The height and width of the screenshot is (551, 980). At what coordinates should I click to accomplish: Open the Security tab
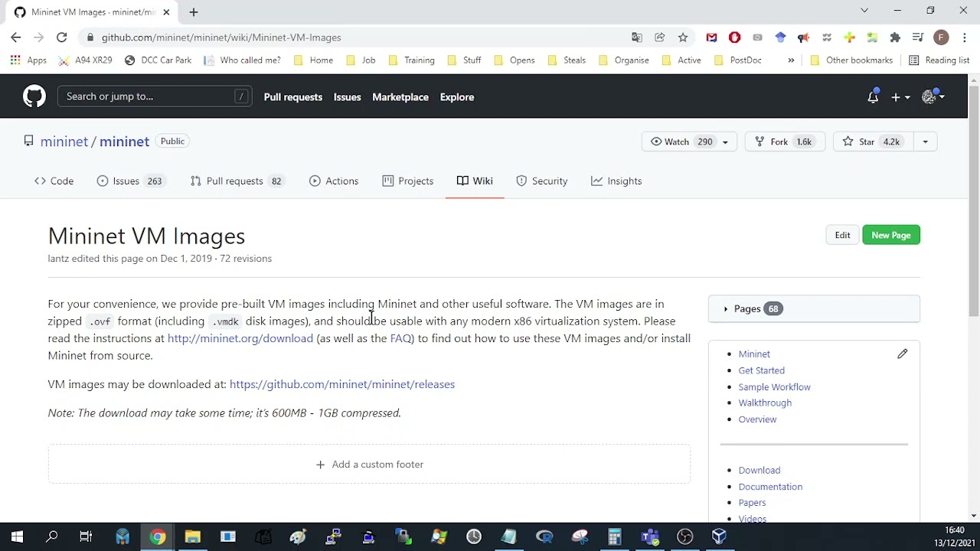coord(542,181)
